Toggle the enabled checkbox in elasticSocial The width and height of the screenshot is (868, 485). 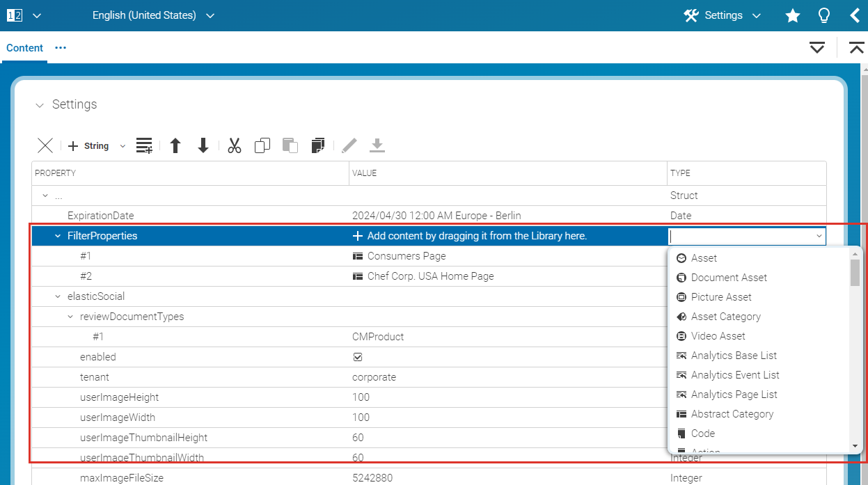click(x=358, y=356)
